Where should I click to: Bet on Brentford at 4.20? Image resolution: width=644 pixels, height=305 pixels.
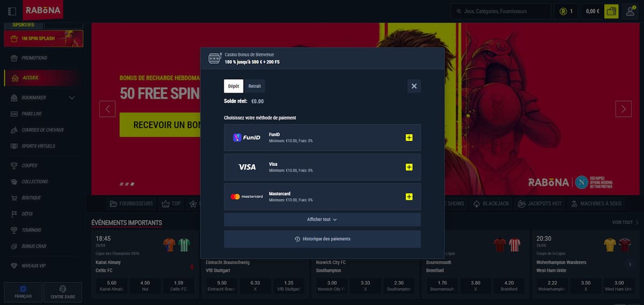pos(509,286)
